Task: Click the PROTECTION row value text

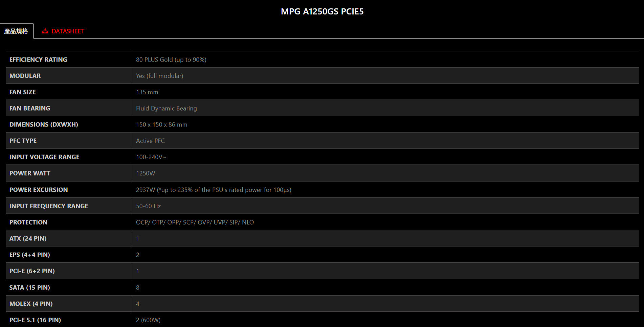Action: click(195, 222)
